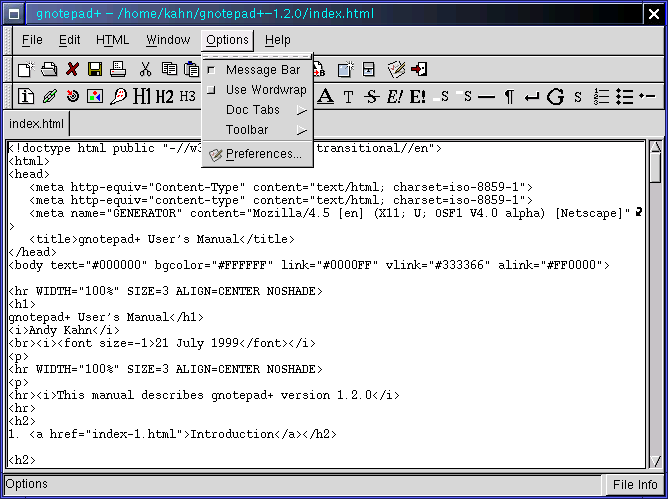
Task: Toggle the Message Bar checkbox
Action: point(211,70)
